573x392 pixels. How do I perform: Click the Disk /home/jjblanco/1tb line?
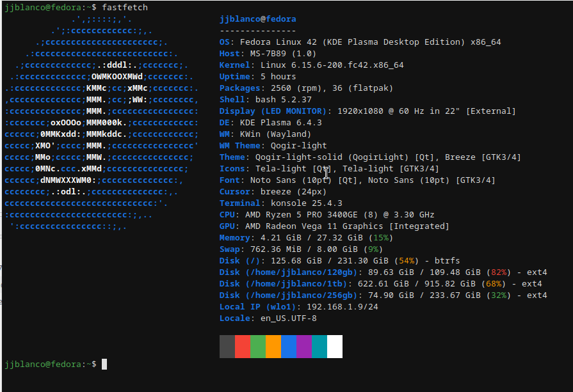tap(380, 283)
